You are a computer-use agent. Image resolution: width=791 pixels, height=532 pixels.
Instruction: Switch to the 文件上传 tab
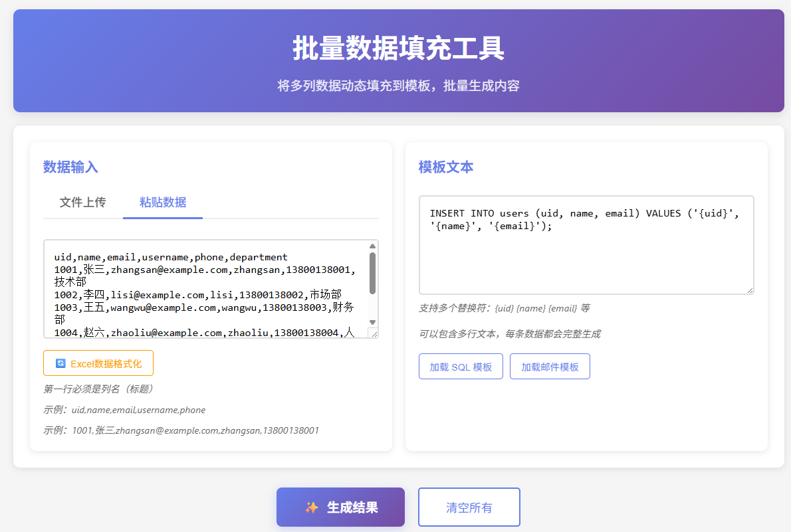(x=82, y=203)
